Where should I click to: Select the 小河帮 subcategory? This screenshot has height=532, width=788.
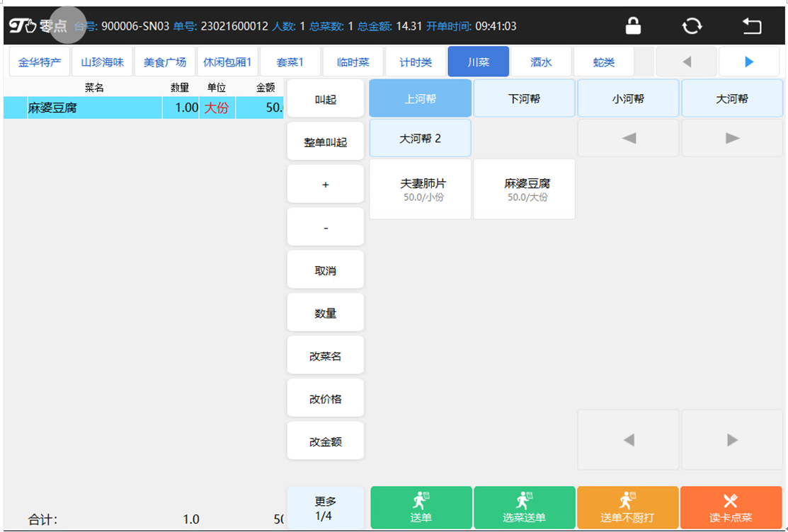click(x=628, y=99)
